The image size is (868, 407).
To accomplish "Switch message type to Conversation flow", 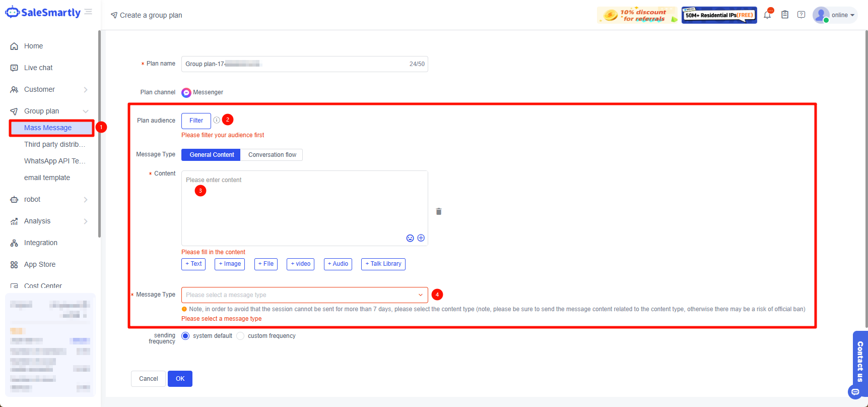I will click(272, 155).
